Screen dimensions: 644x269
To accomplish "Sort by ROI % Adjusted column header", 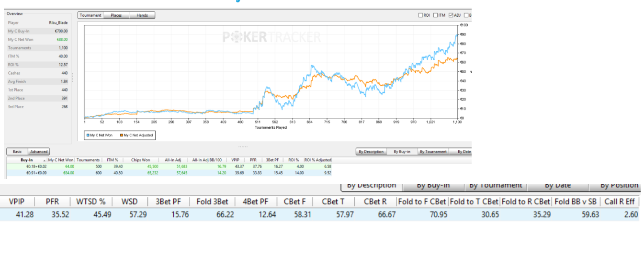I will coord(317,160).
